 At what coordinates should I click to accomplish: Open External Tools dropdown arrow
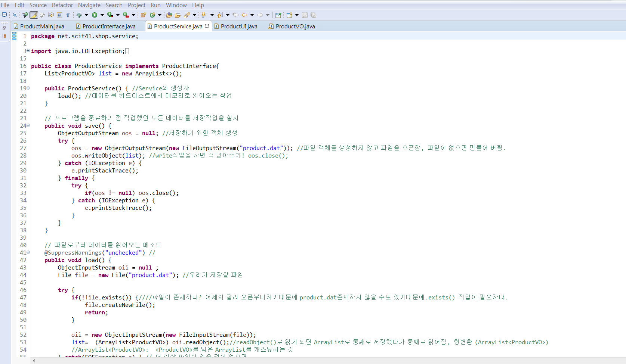point(133,15)
